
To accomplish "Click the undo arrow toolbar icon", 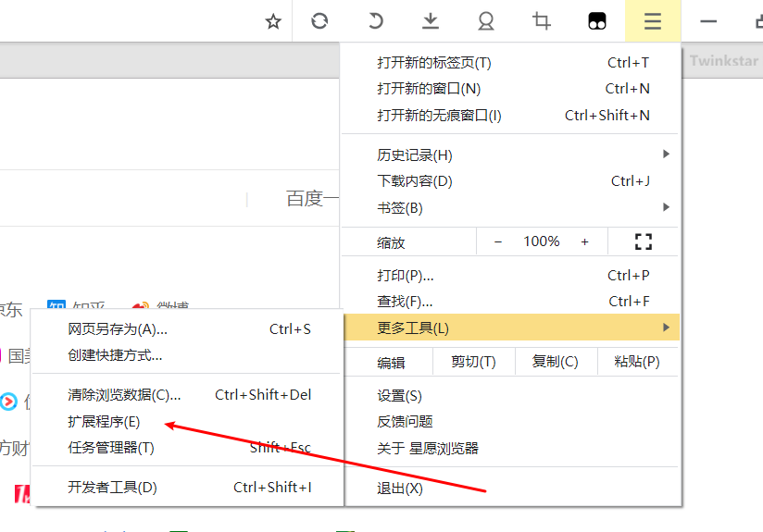I will click(375, 21).
